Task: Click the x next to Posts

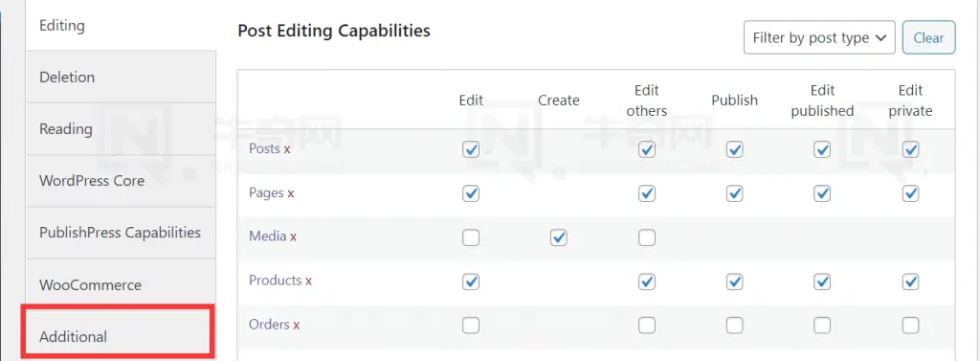Action: pyautogui.click(x=287, y=149)
